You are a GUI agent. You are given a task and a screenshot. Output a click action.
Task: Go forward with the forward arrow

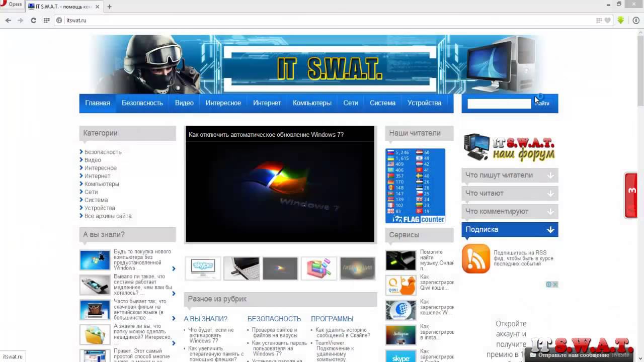coord(20,20)
